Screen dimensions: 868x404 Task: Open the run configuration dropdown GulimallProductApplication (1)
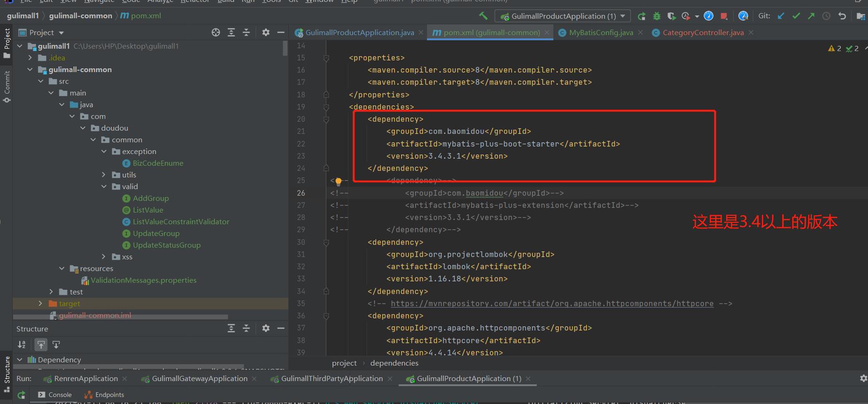[562, 16]
